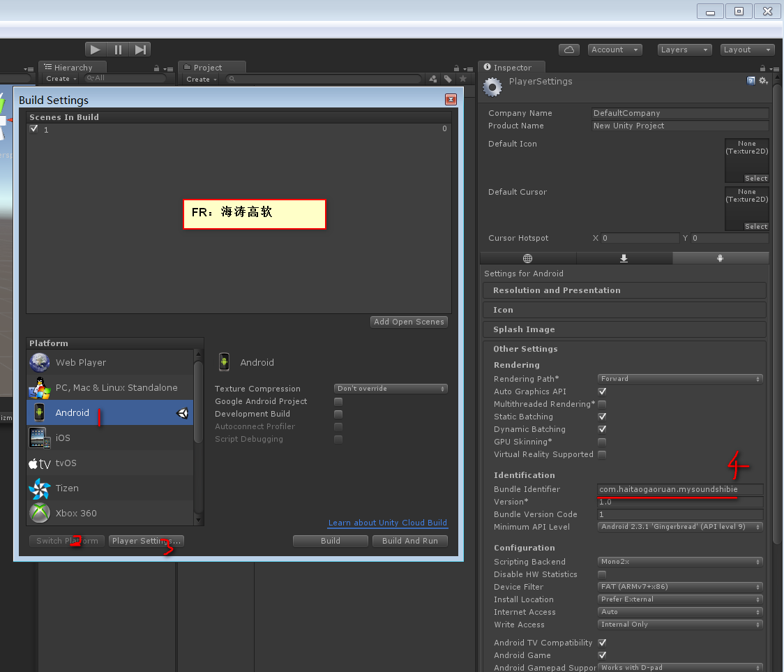This screenshot has height=672, width=784.
Task: Open the cloud services icon
Action: pos(569,50)
